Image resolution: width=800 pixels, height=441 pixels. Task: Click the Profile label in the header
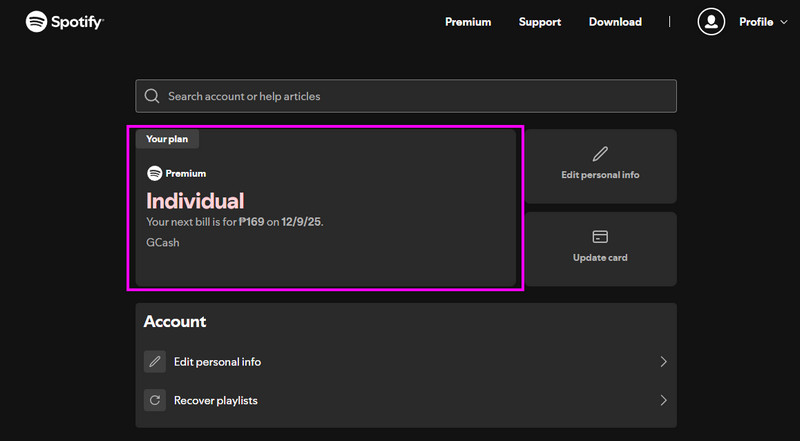[755, 22]
